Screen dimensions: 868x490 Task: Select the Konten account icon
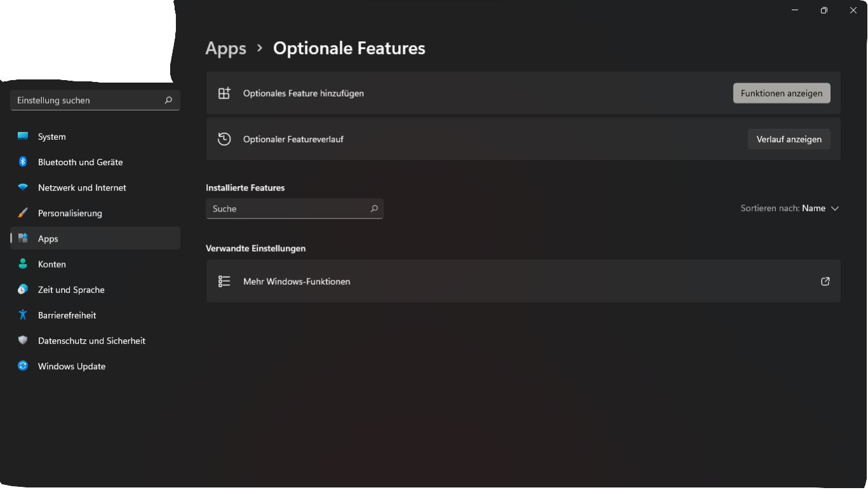click(23, 264)
